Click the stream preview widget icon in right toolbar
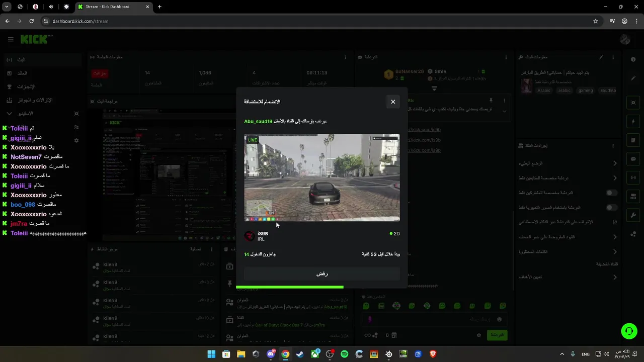The height and width of the screenshot is (362, 644). coord(633,103)
